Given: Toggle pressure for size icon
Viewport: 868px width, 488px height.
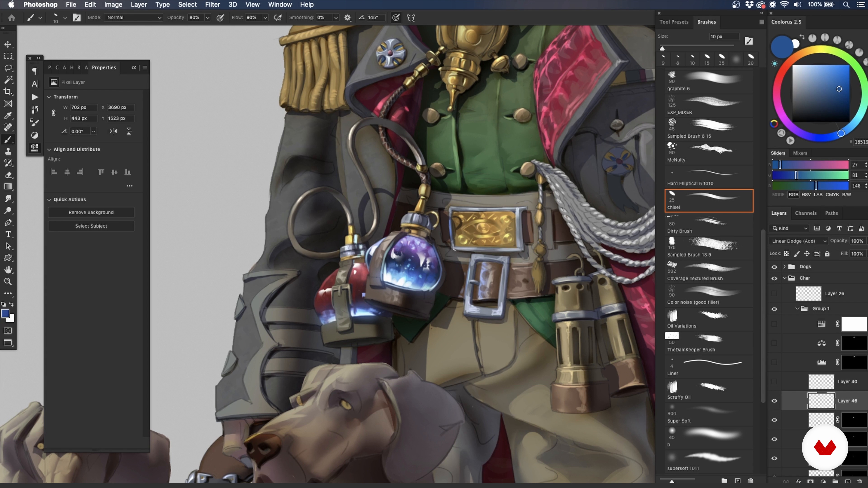Looking at the screenshot, I should tap(396, 18).
